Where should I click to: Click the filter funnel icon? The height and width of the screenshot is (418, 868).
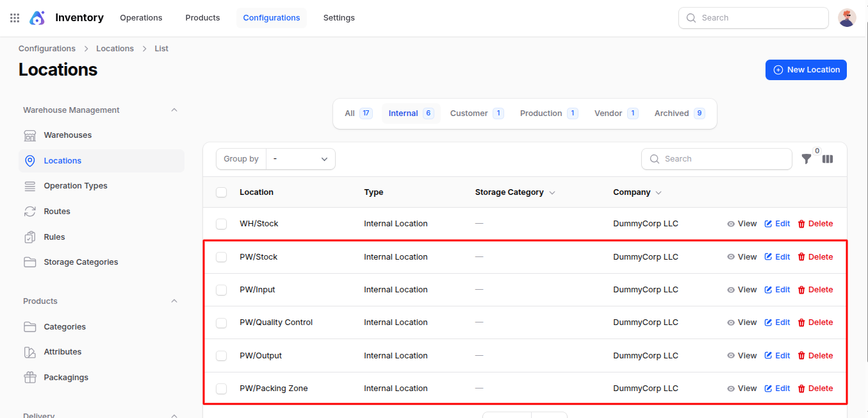click(x=807, y=159)
